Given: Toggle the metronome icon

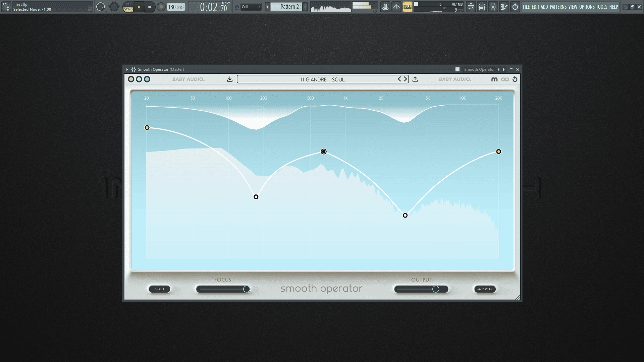Looking at the screenshot, I should (x=385, y=7).
